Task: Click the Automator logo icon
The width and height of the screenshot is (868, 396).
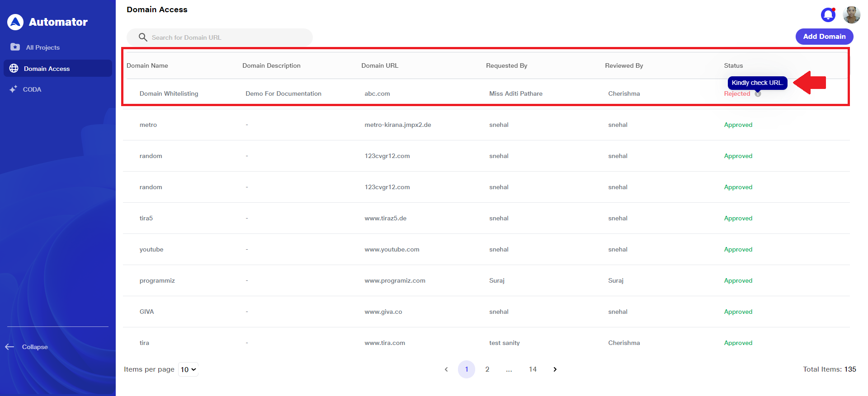Action: 15,22
